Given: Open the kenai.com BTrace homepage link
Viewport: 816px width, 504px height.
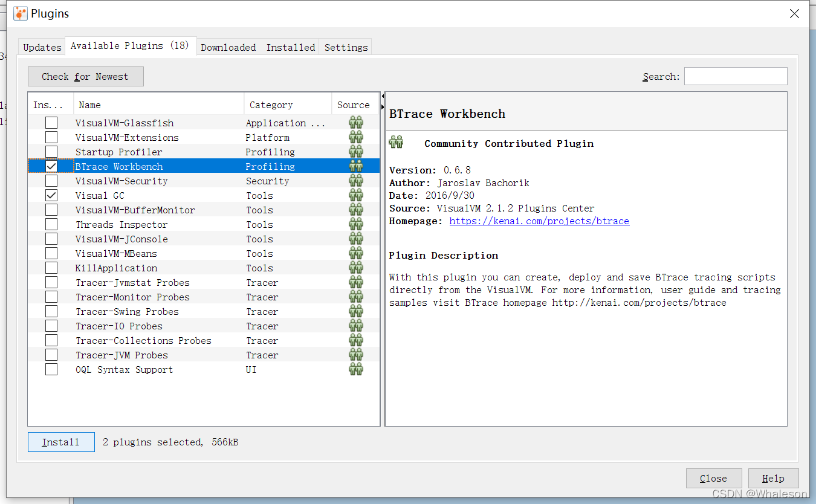Looking at the screenshot, I should tap(539, 221).
